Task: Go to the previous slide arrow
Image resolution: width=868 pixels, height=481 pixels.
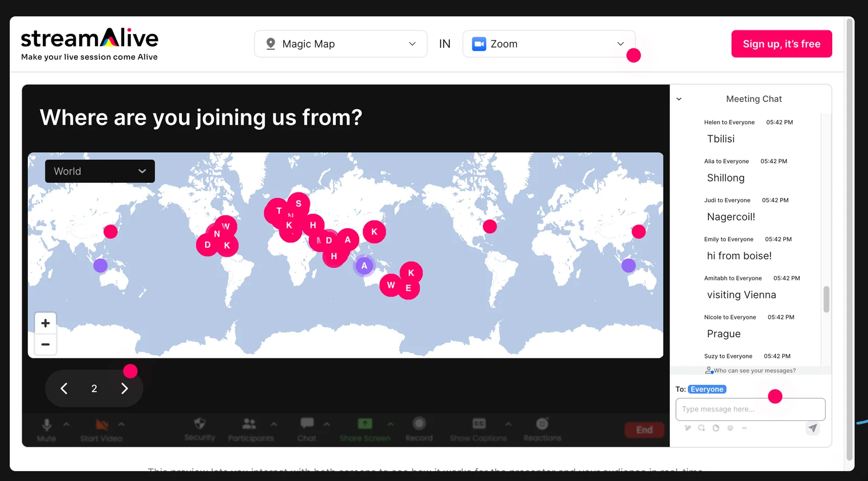Action: point(64,389)
